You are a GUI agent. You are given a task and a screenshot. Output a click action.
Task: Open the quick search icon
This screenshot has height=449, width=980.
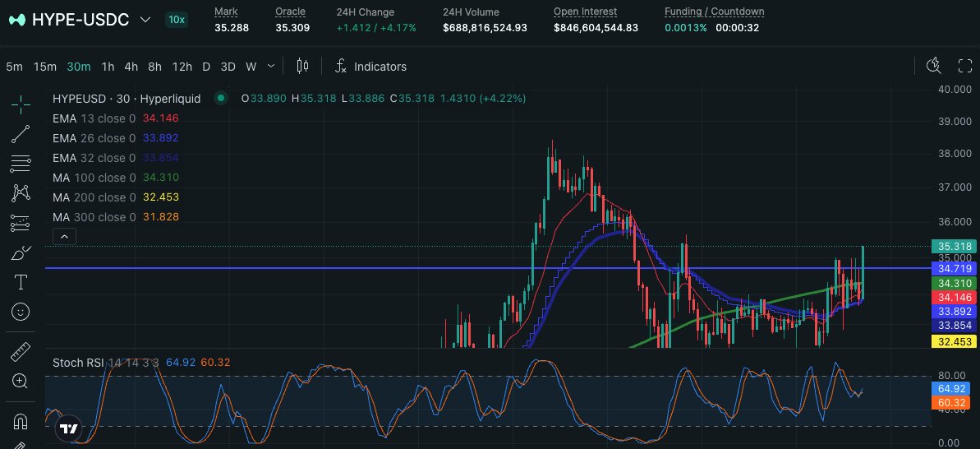pos(933,67)
